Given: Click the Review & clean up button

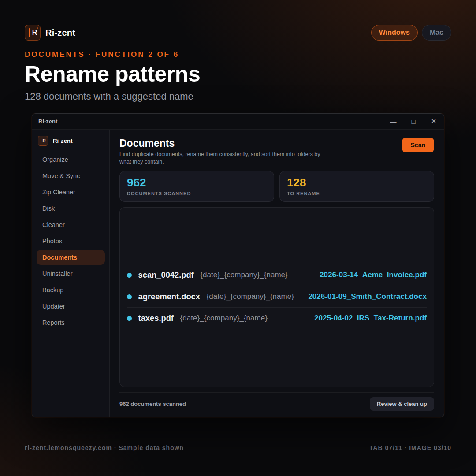Looking at the screenshot, I should point(402,404).
